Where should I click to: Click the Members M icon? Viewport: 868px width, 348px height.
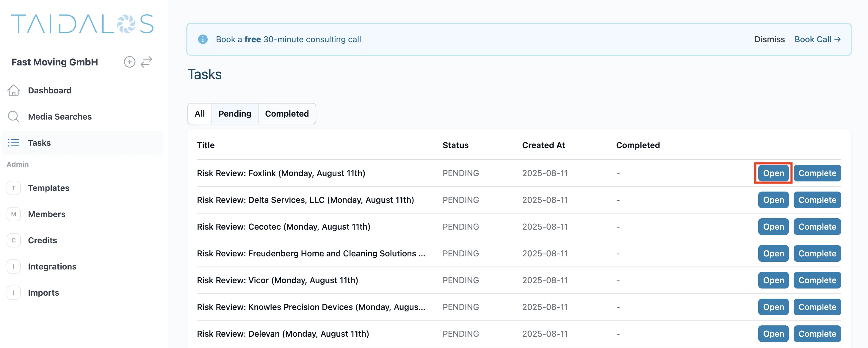tap(13, 214)
